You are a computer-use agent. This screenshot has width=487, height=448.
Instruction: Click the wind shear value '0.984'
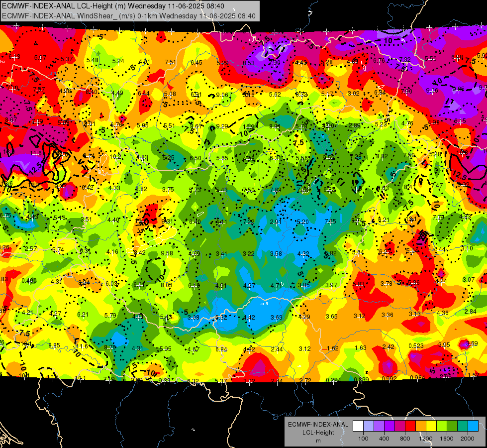pos(417,377)
